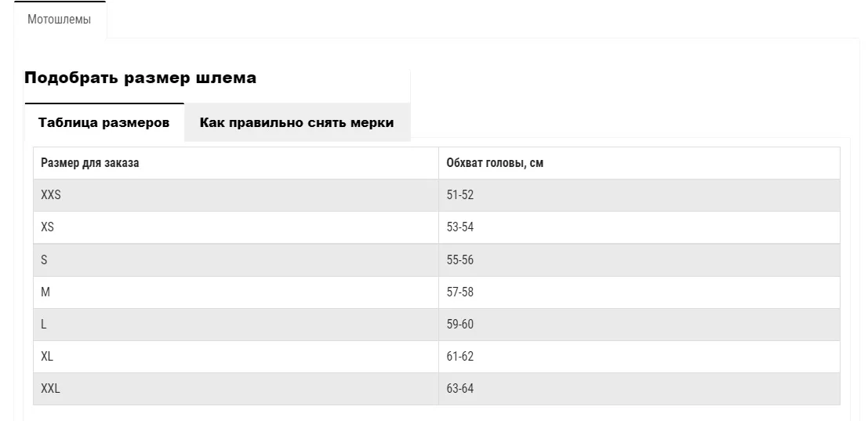868x421 pixels.
Task: Select the XXL size cell
Action: pyautogui.click(x=50, y=388)
